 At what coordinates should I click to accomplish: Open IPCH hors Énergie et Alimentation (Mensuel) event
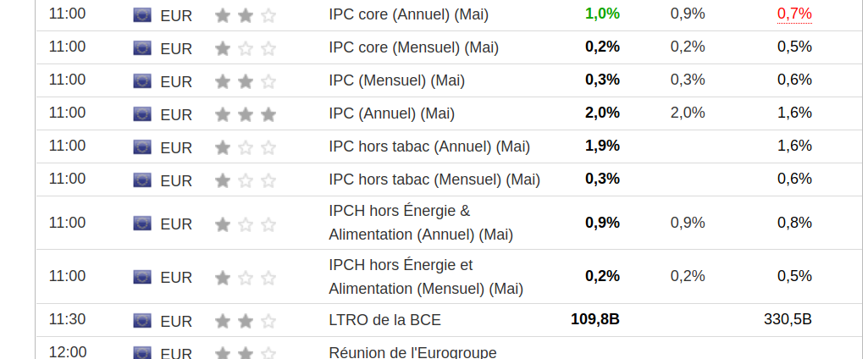click(x=425, y=277)
